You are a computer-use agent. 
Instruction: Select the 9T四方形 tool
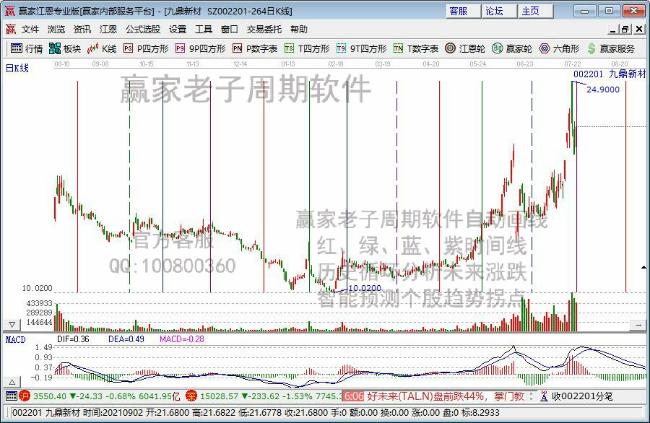361,49
